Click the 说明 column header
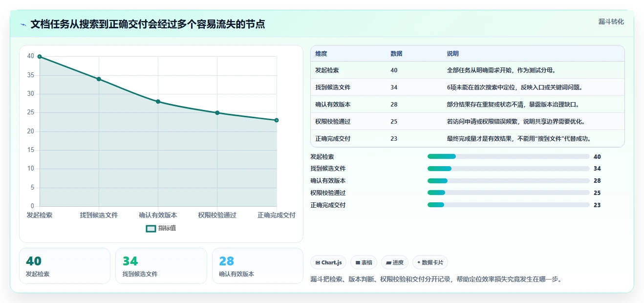 pyautogui.click(x=453, y=54)
